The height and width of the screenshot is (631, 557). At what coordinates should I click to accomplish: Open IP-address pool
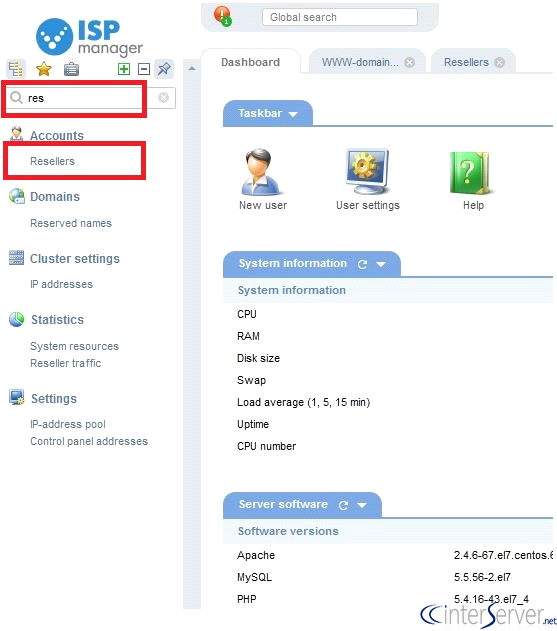[x=68, y=424]
